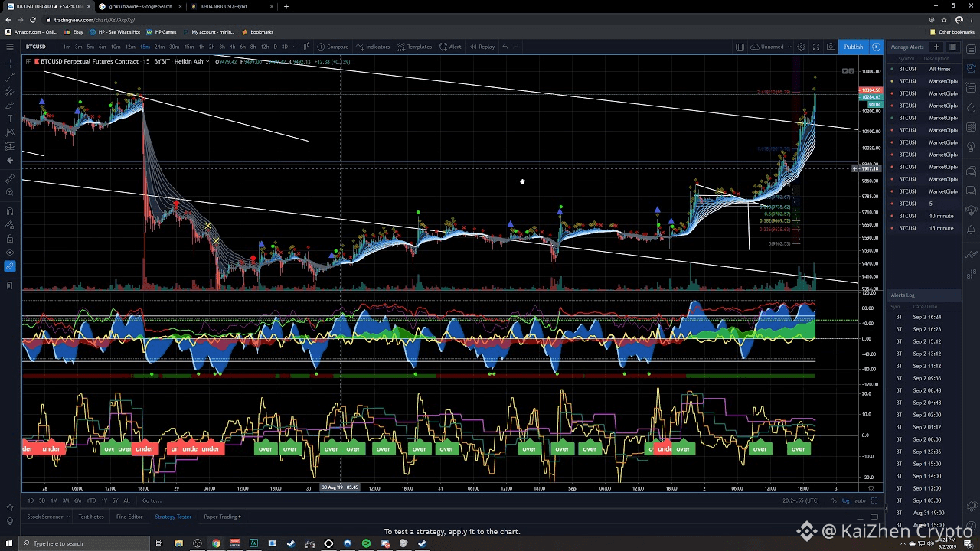Click the Publish button
This screenshot has height=551, width=980.
pyautogui.click(x=853, y=47)
